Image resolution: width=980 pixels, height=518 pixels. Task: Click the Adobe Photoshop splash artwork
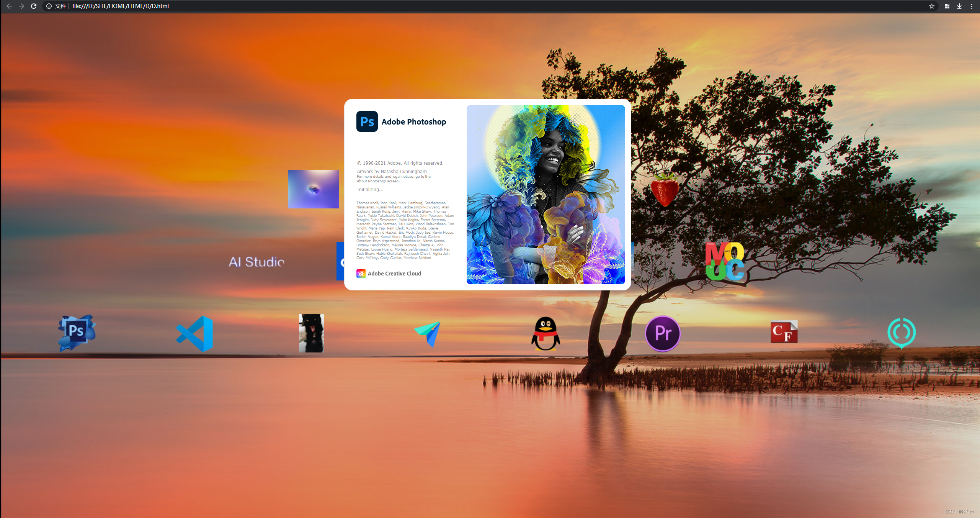[x=546, y=195]
